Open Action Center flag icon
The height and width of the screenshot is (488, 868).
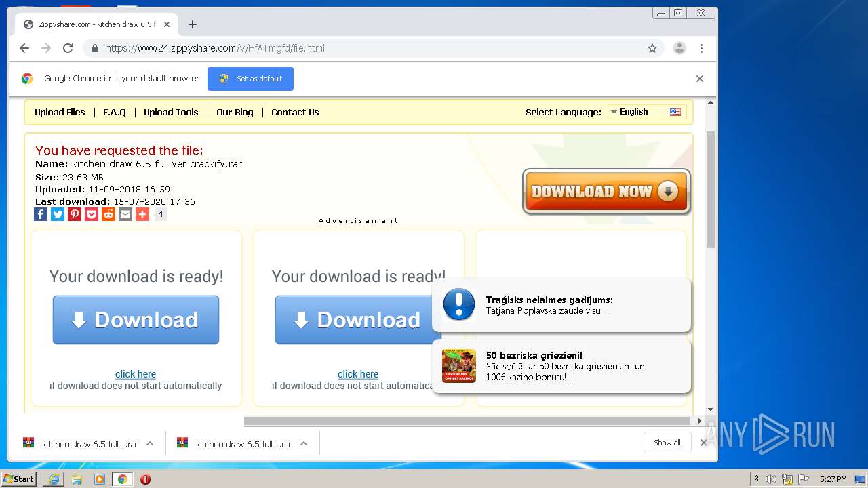click(x=804, y=479)
